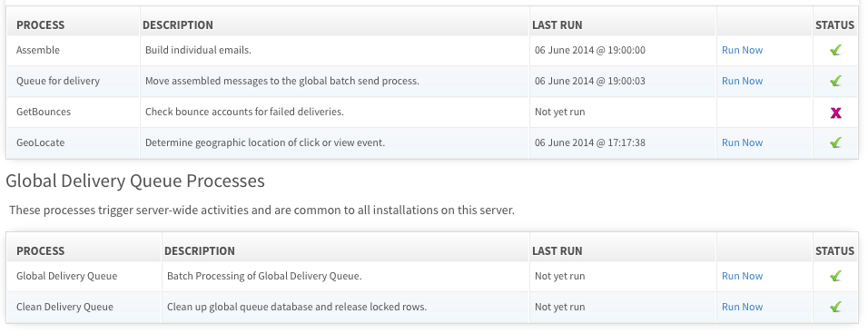Click the upper PROCESS column header
The height and width of the screenshot is (333, 868).
tap(41, 25)
